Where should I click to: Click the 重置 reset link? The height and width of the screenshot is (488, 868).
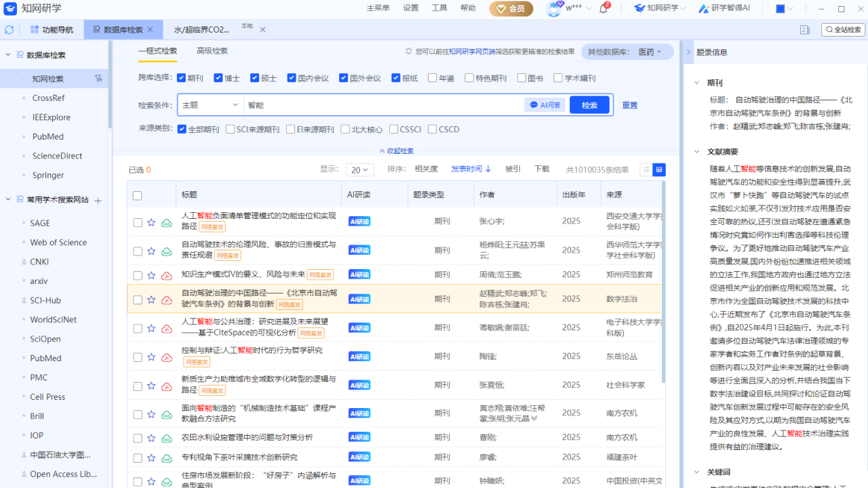[629, 104]
